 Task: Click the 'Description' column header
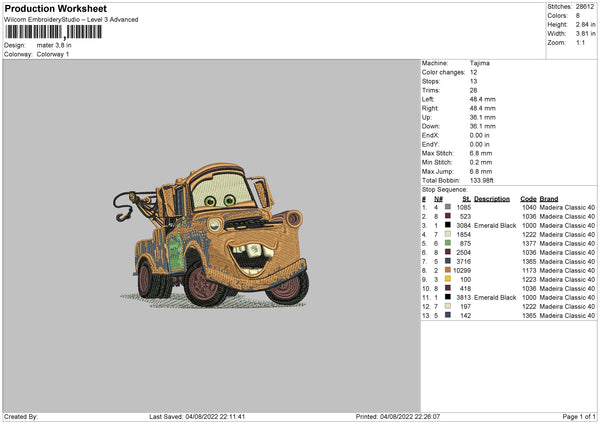click(492, 199)
